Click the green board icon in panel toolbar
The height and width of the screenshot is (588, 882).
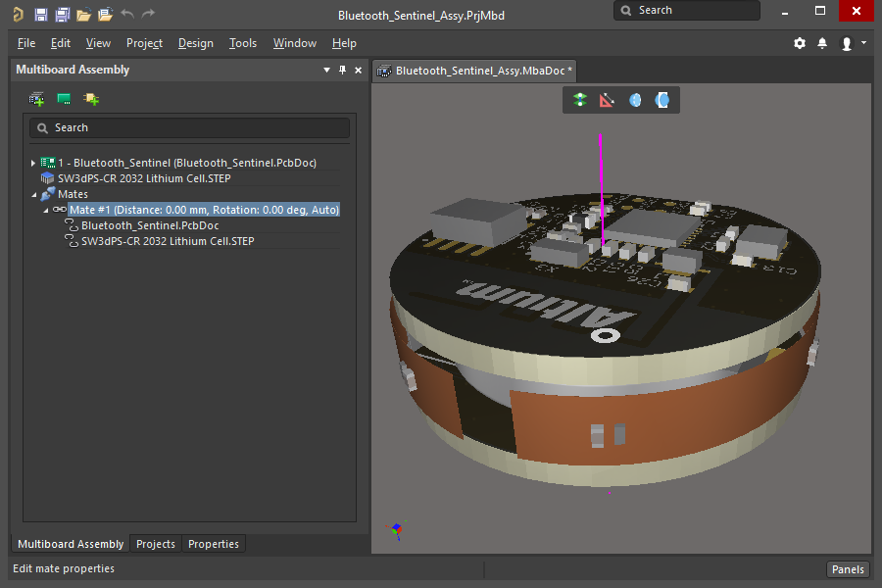(x=64, y=99)
